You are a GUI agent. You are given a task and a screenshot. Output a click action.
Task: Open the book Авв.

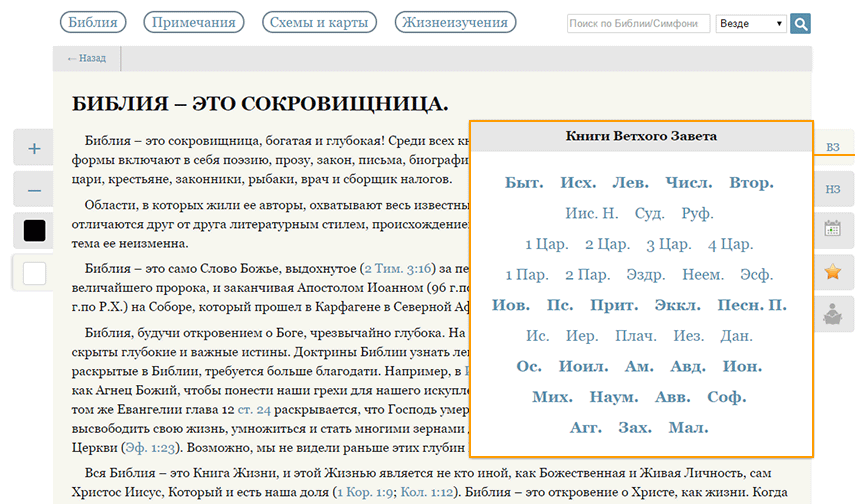click(672, 396)
